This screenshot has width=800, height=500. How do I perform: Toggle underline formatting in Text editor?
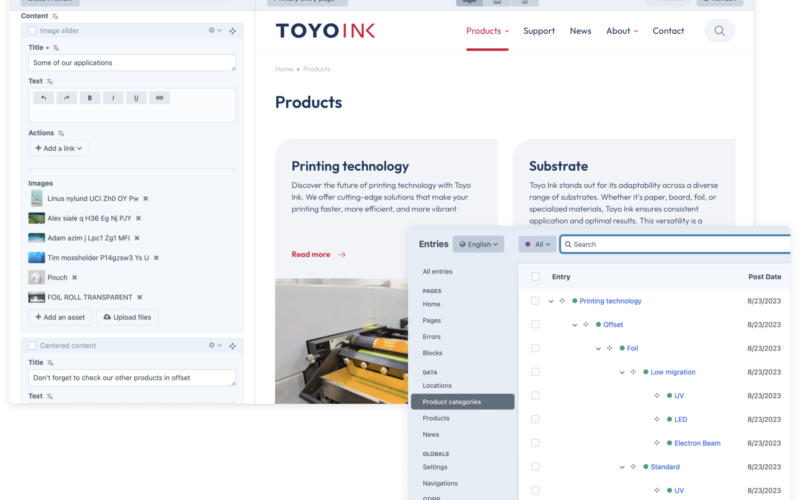click(x=136, y=97)
